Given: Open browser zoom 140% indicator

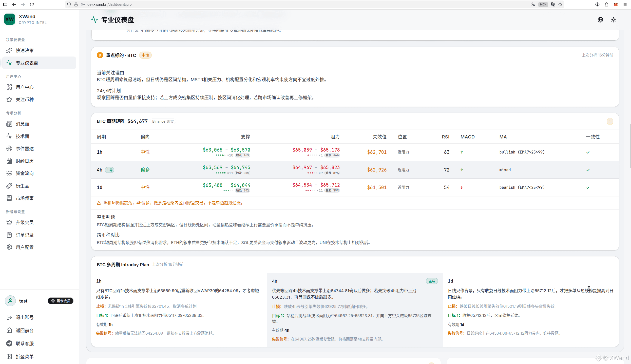Looking at the screenshot, I should pyautogui.click(x=543, y=4).
